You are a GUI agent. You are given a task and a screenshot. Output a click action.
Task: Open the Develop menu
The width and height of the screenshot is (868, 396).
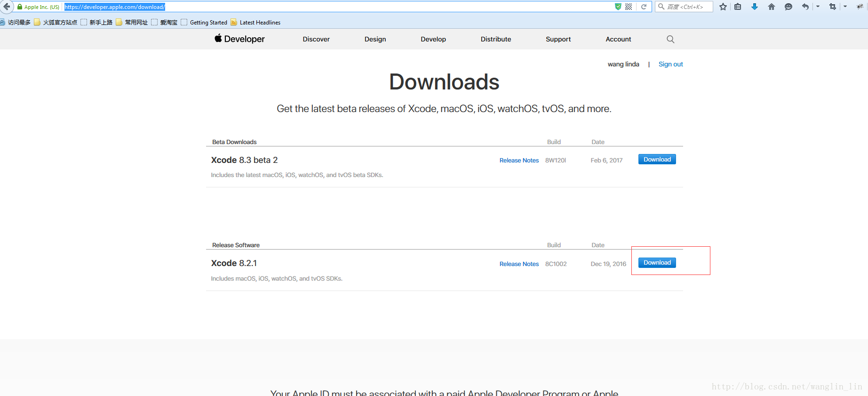pos(433,39)
